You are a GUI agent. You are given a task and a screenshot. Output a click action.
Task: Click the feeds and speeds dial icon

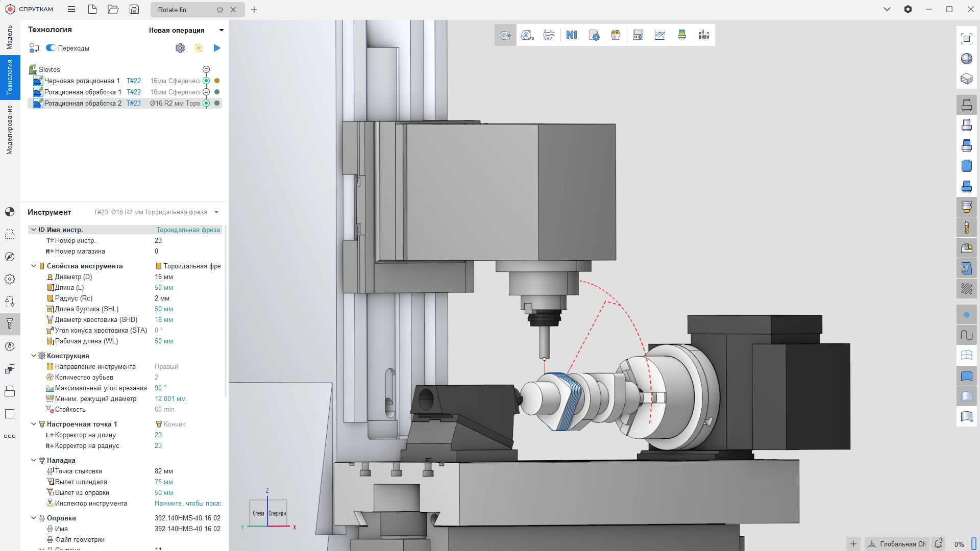point(10,346)
